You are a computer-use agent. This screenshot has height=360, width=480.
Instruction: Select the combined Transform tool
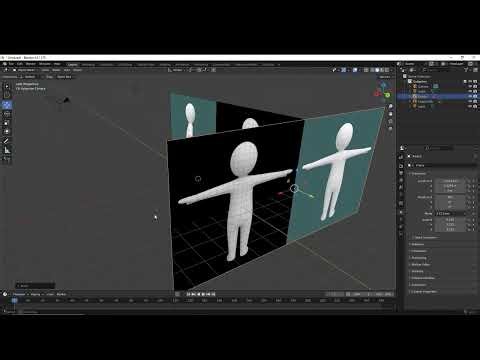[x=7, y=132]
